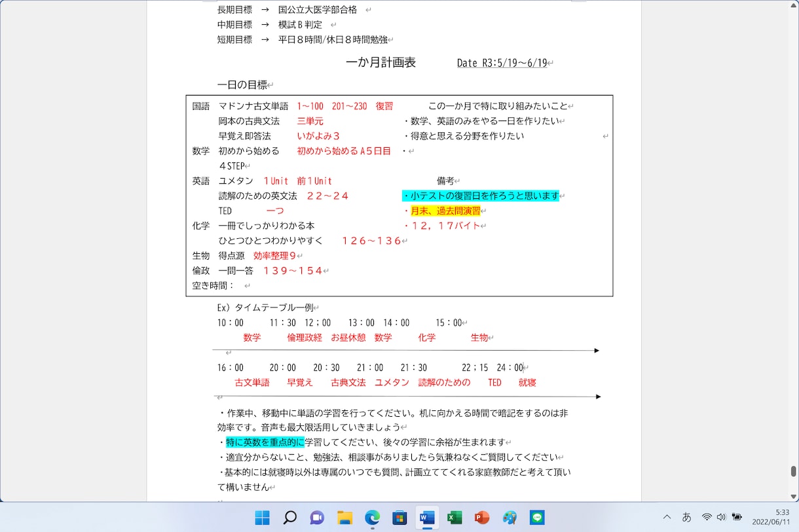799x532 pixels.
Task: Click マドンナ古文単語 in the 国語 row
Action: click(253, 106)
